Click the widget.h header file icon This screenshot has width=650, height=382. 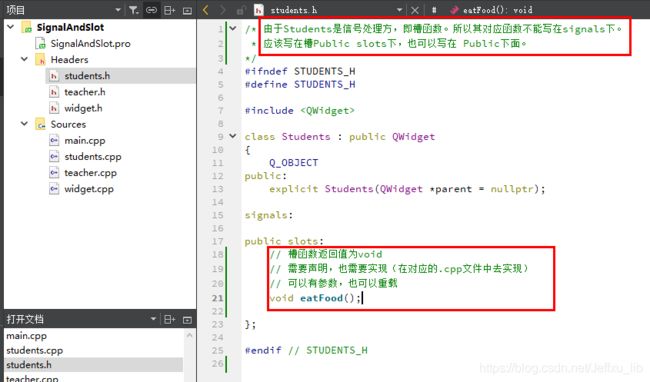coord(54,108)
